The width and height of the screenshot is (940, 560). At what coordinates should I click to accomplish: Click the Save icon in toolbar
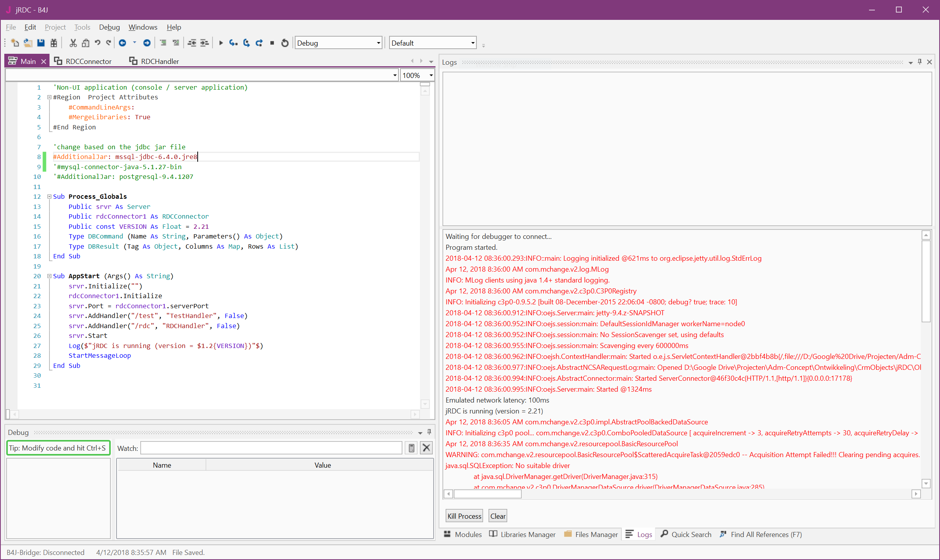[x=41, y=43]
